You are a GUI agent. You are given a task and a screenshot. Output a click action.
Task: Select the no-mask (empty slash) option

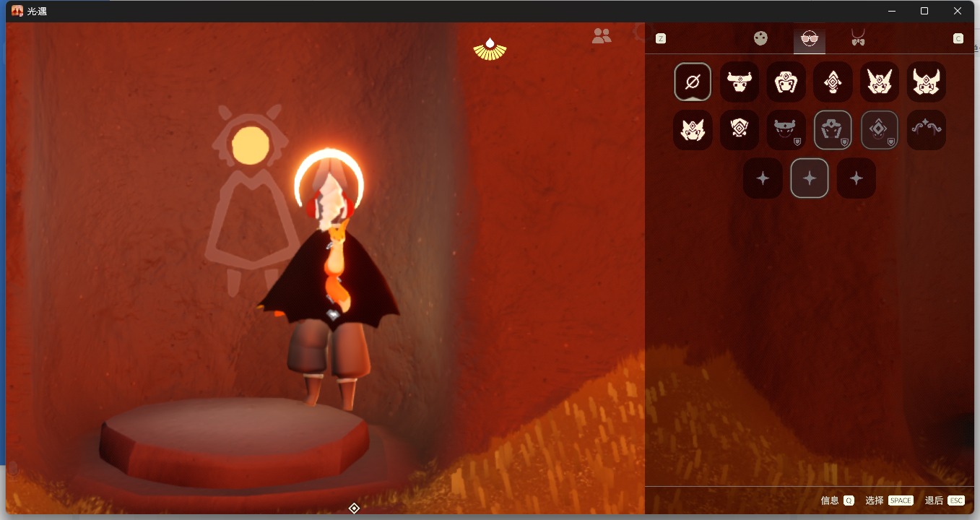[x=693, y=82]
